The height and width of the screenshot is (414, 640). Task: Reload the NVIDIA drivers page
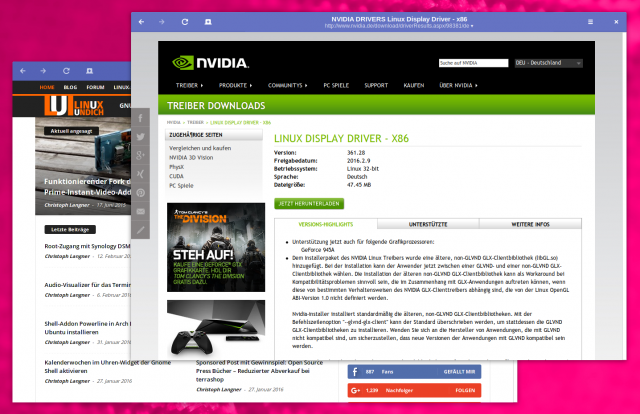(185, 22)
